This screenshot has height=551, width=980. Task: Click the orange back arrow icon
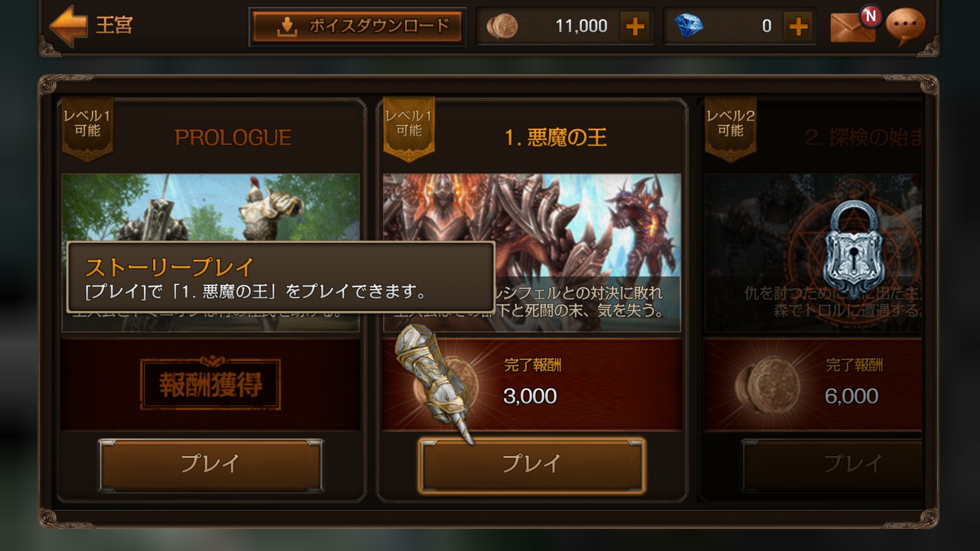pyautogui.click(x=69, y=25)
